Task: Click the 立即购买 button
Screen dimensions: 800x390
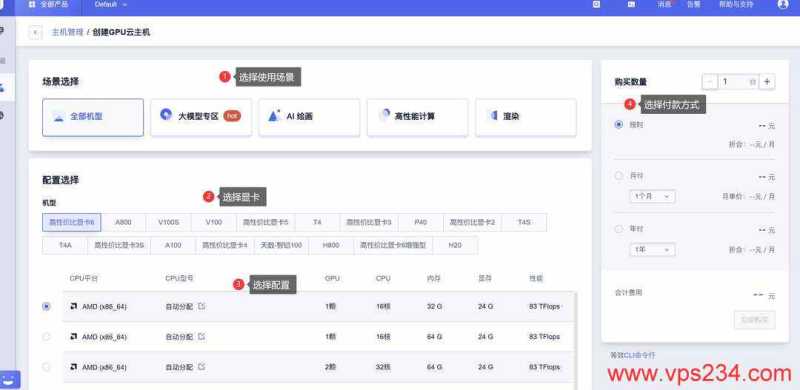Action: tap(755, 320)
